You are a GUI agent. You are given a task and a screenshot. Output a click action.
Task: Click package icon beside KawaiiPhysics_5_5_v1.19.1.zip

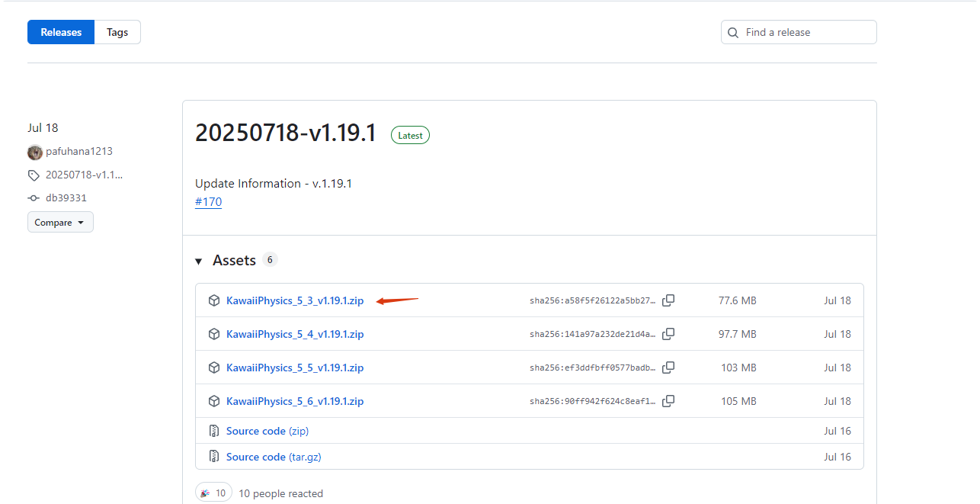tap(214, 368)
